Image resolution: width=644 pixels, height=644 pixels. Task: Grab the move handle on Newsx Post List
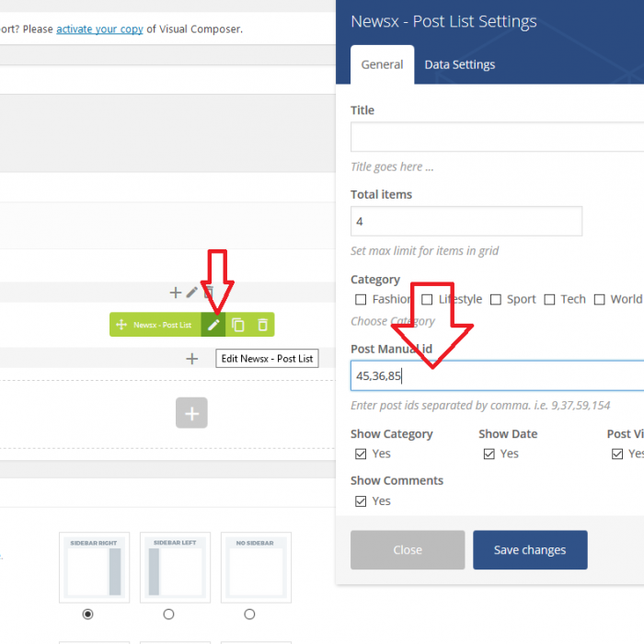121,325
